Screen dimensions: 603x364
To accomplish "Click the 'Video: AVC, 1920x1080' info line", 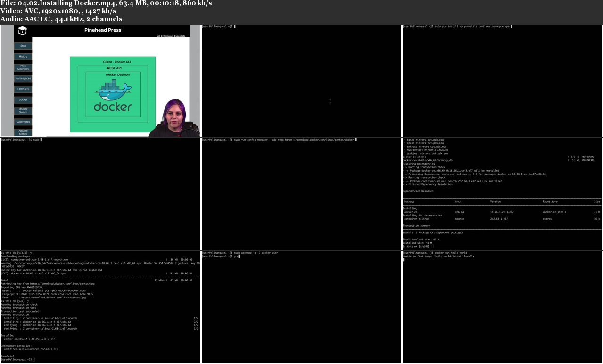I will 58,11.
